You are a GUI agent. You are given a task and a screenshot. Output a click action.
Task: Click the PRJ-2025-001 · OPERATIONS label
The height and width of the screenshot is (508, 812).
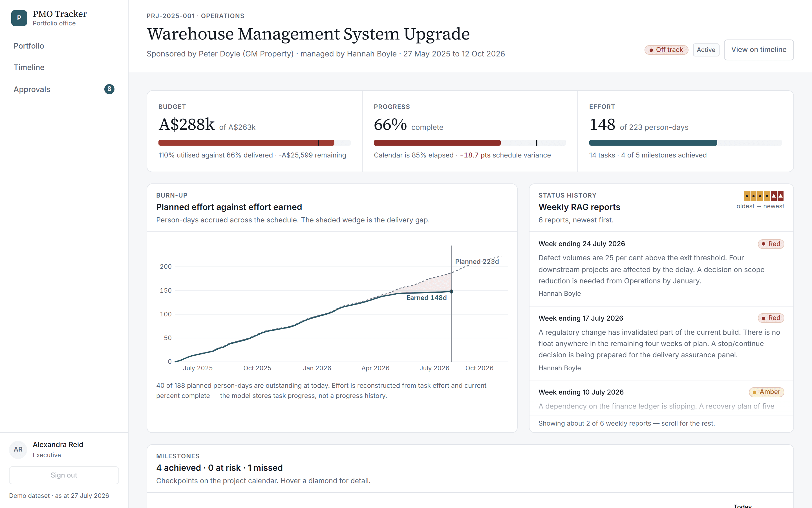pos(195,16)
